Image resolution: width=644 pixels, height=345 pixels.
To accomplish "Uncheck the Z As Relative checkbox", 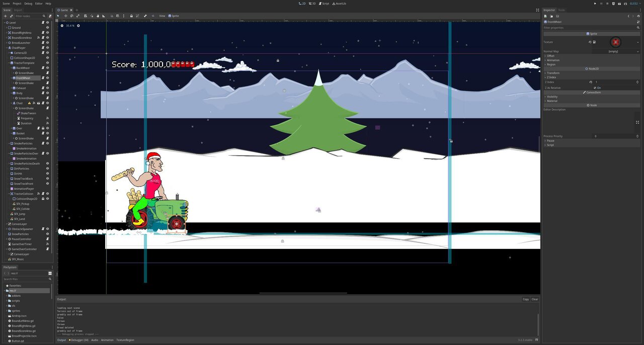I will tap(595, 88).
